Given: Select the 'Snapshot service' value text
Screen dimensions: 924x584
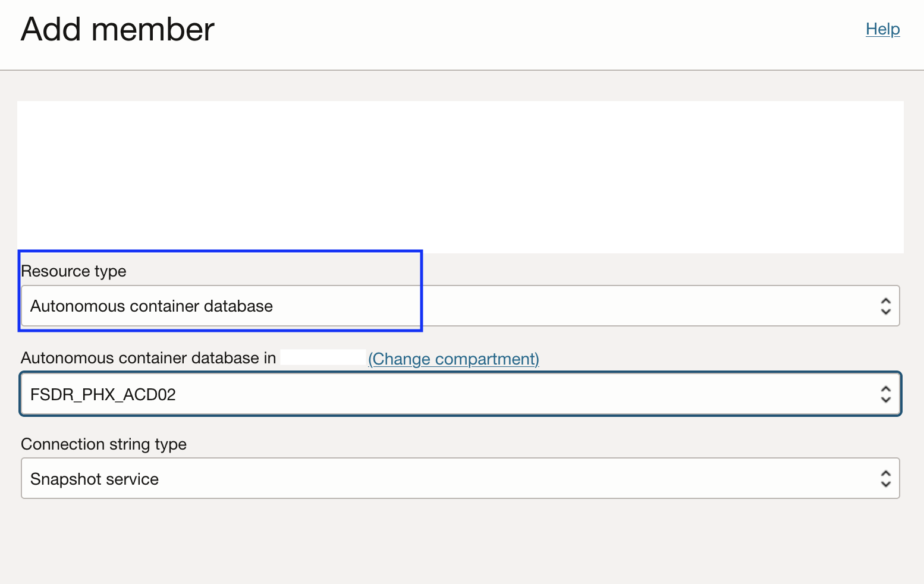Looking at the screenshot, I should coord(95,479).
